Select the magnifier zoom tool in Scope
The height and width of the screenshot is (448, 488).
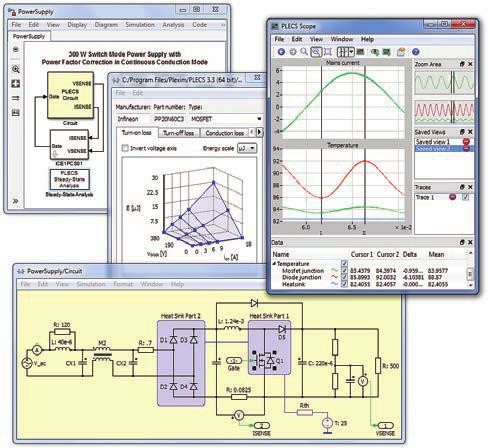point(304,52)
